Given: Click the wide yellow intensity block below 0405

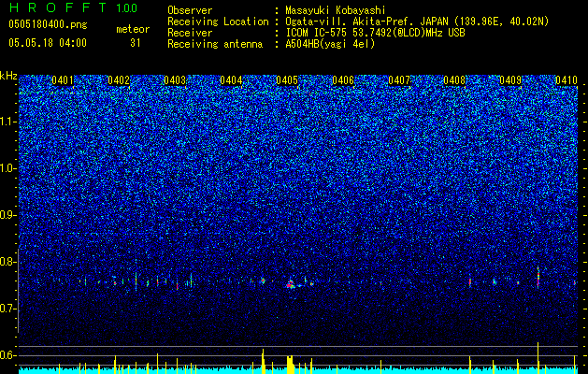Looking at the screenshot, I should point(290,365).
